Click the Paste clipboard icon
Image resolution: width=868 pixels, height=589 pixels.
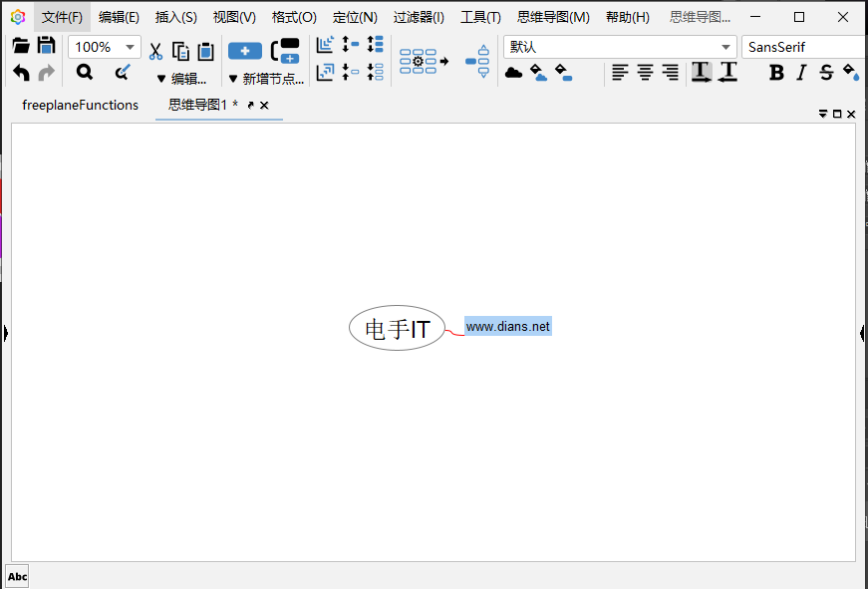tap(205, 52)
